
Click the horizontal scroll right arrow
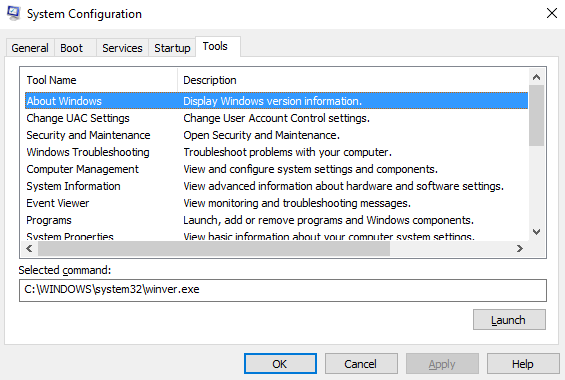pyautogui.click(x=520, y=249)
